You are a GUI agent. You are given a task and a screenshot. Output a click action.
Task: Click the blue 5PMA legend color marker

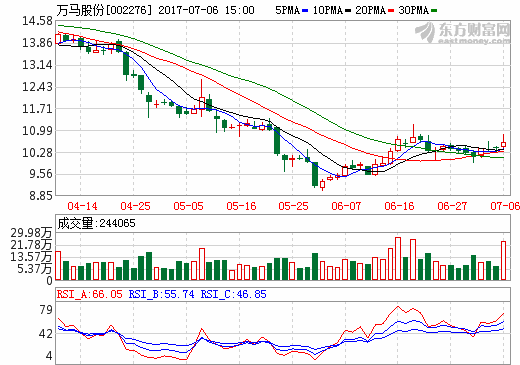305,11
